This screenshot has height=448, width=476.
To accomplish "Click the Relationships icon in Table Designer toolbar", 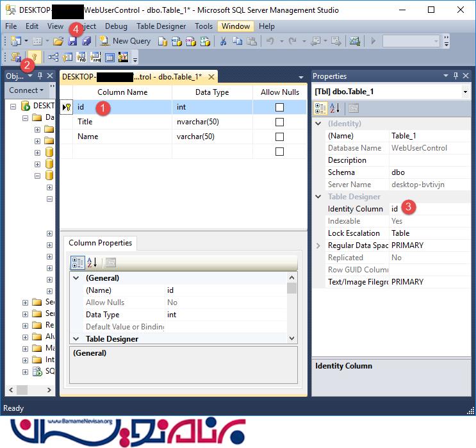I will point(53,58).
